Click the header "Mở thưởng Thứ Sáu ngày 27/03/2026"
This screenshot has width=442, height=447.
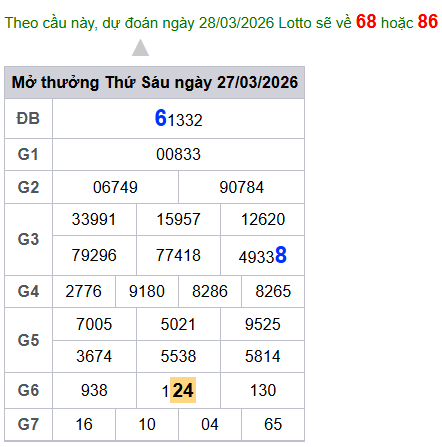[x=155, y=82]
